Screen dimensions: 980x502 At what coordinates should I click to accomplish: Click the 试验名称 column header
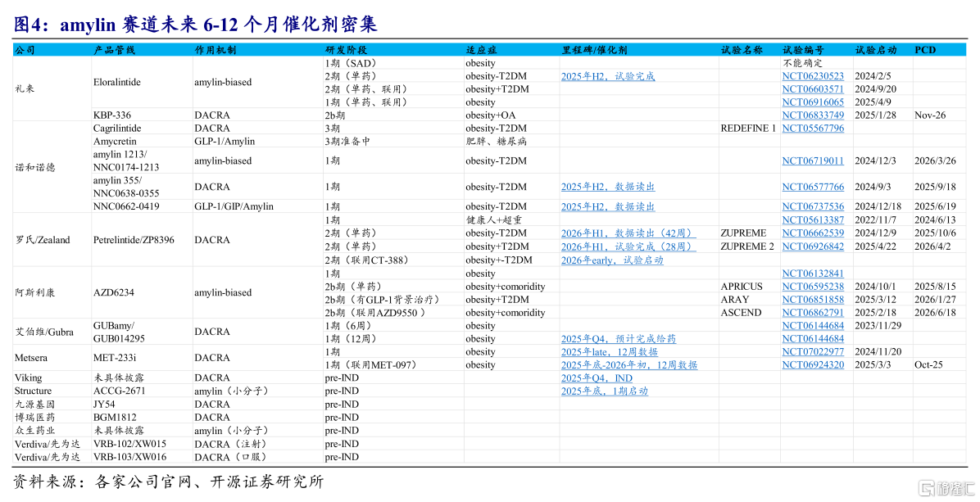point(742,50)
